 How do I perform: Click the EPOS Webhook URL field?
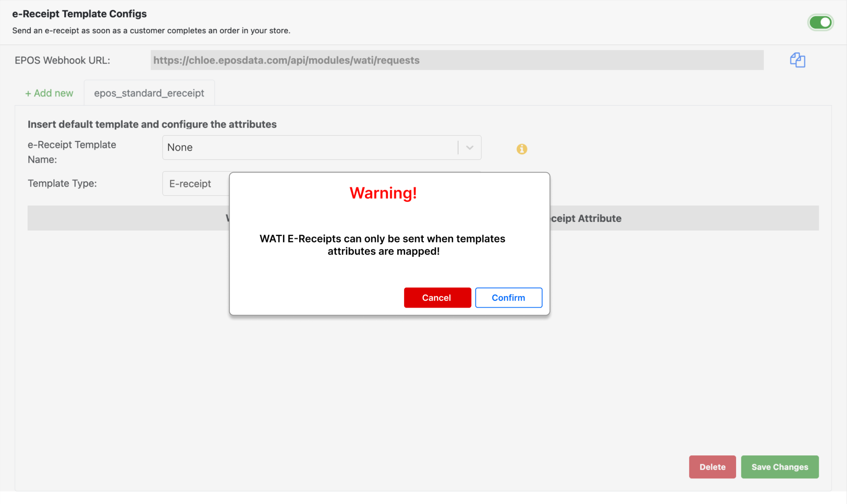pyautogui.click(x=457, y=60)
